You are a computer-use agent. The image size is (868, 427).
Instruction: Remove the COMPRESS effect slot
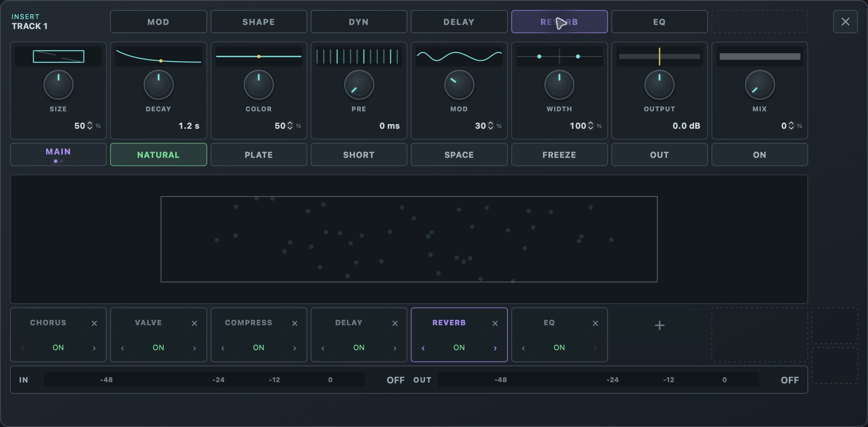coord(294,323)
